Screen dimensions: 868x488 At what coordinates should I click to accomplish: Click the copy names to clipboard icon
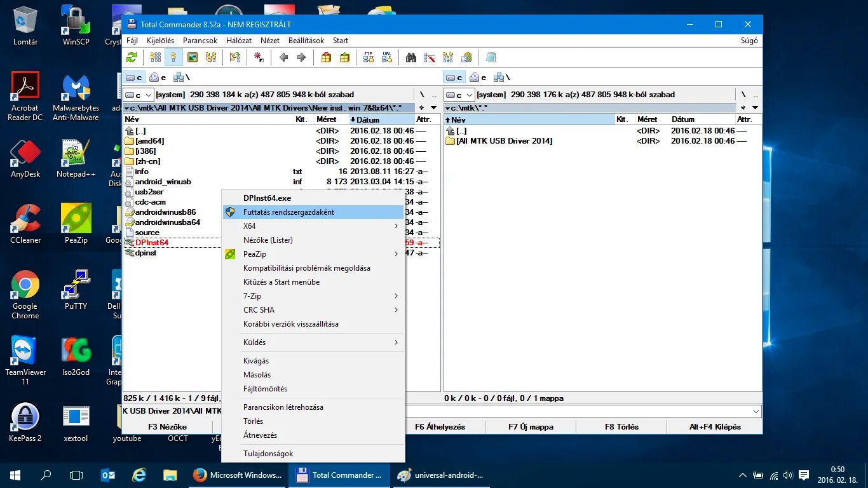pos(466,57)
